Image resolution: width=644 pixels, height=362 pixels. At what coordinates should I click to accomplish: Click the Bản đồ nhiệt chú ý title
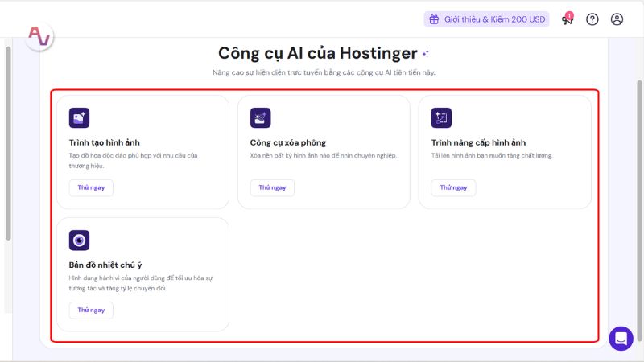[x=105, y=265]
